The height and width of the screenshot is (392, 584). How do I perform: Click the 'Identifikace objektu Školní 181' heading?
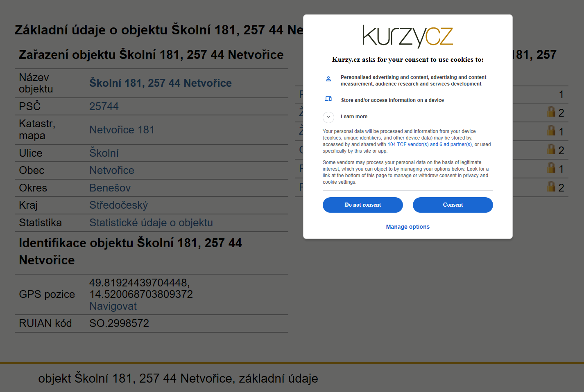130,251
